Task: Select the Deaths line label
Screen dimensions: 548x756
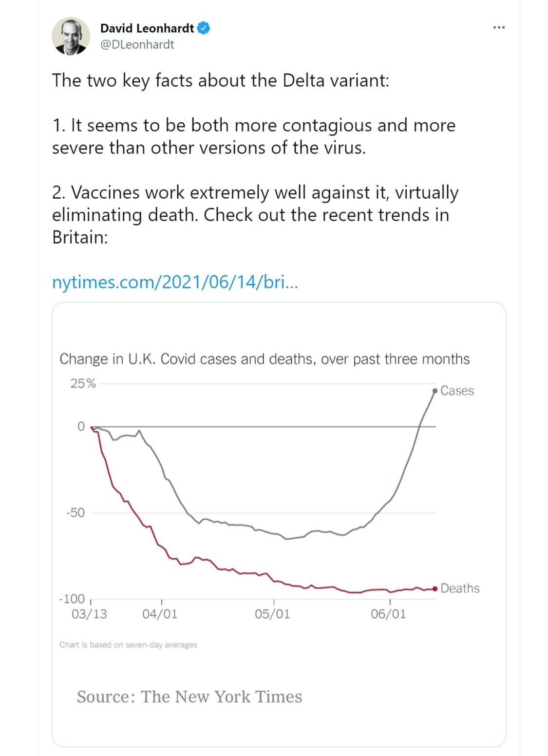Action: (x=460, y=588)
